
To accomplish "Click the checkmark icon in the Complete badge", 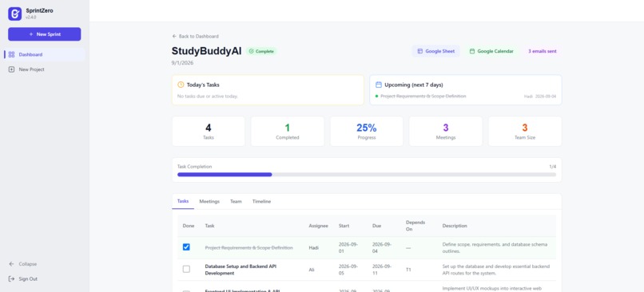I will pyautogui.click(x=252, y=51).
